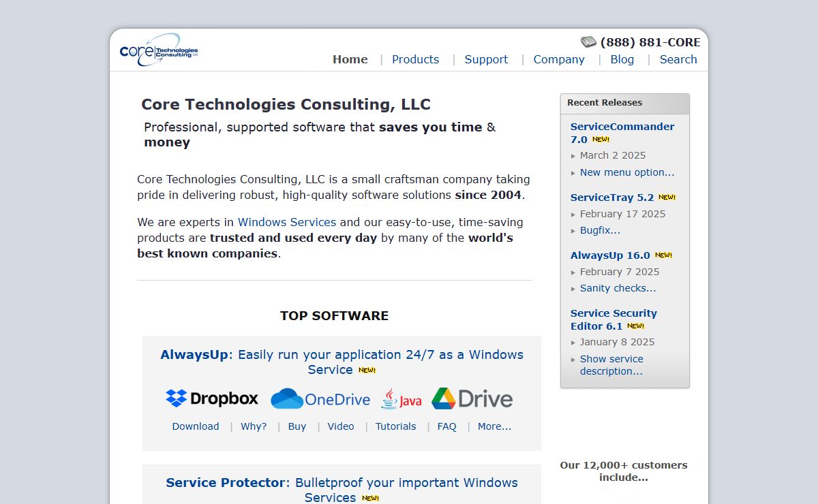This screenshot has height=504, width=818.
Task: Click the phone icon beside (888) 881-CORE
Action: point(588,42)
